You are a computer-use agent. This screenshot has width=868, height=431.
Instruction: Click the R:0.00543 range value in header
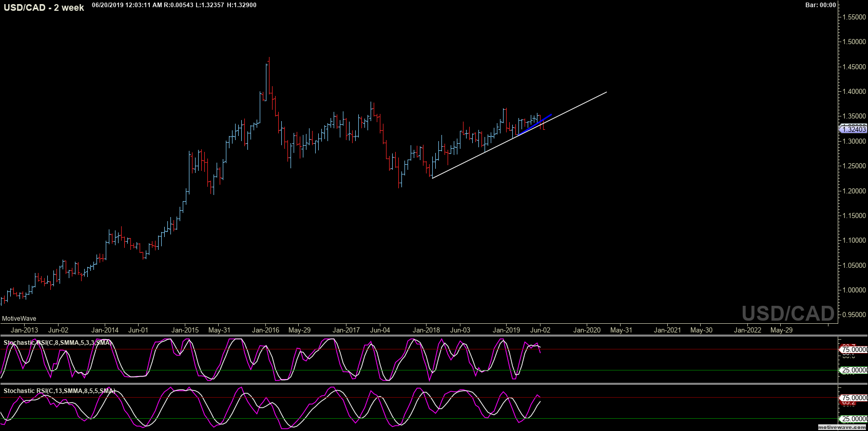(x=179, y=5)
